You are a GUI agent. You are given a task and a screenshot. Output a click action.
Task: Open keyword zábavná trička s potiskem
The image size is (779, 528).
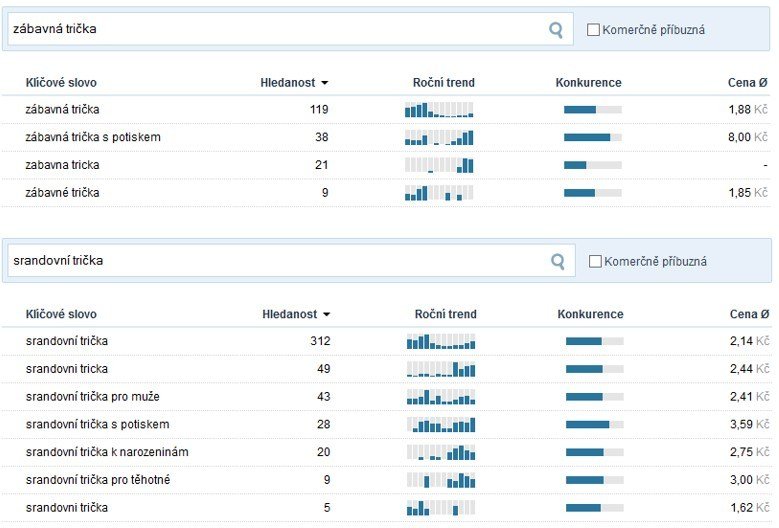click(x=93, y=137)
